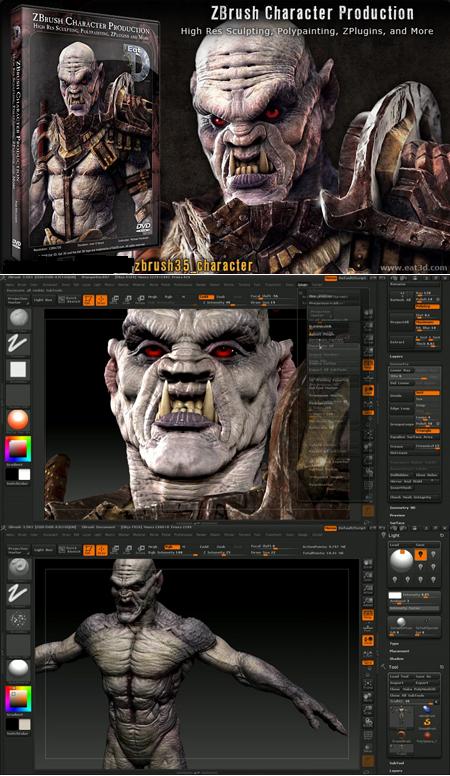
Task: Click color picker square in lower window
Action: 18,698
